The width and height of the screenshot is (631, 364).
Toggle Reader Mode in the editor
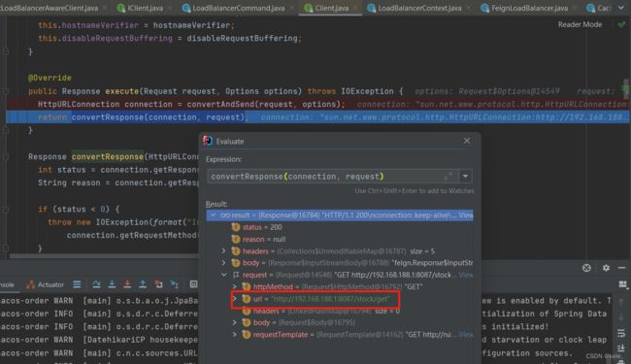pos(580,24)
